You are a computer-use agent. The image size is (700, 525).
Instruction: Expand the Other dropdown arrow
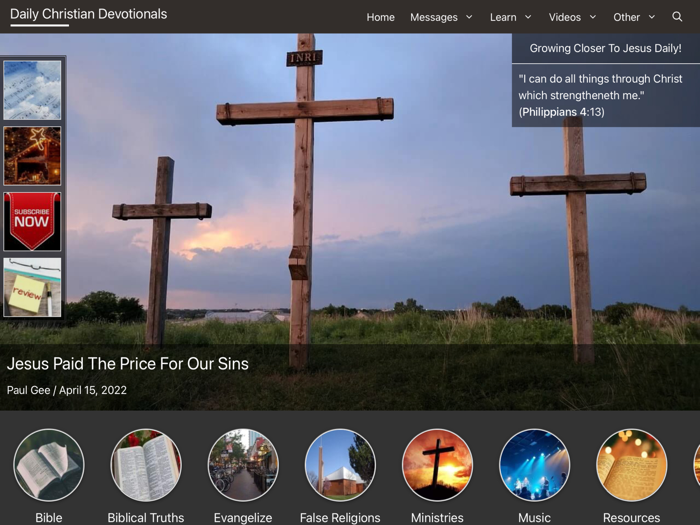click(652, 17)
